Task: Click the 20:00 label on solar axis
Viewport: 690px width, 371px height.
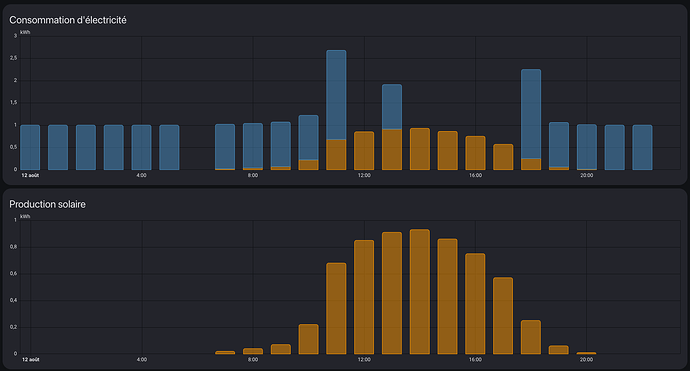Action: pyautogui.click(x=586, y=360)
